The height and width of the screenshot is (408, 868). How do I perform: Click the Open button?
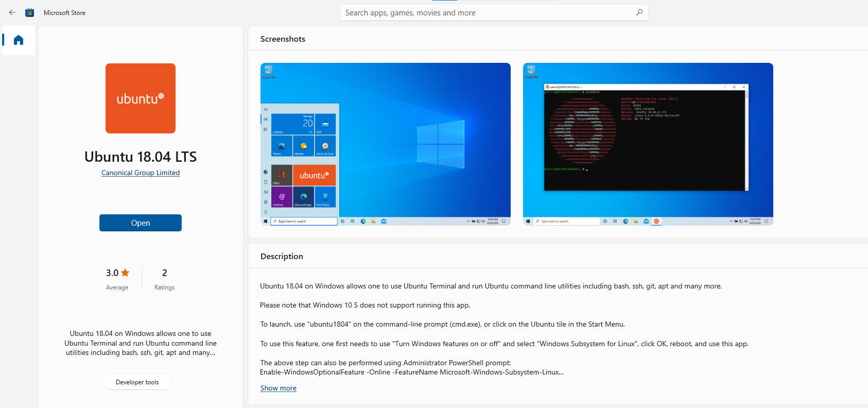pos(141,223)
